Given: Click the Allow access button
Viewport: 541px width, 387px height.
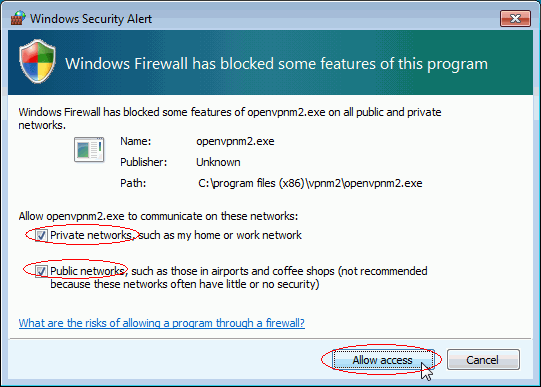Looking at the screenshot, I should (382, 360).
